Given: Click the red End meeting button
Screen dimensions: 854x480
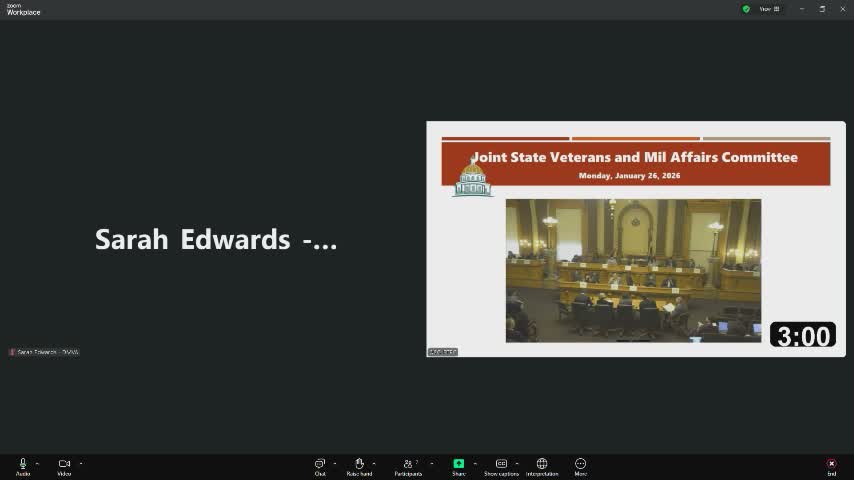Looking at the screenshot, I should point(831,464).
